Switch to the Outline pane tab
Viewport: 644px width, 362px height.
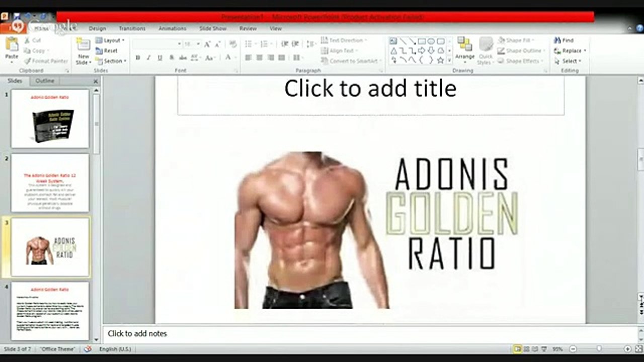45,81
